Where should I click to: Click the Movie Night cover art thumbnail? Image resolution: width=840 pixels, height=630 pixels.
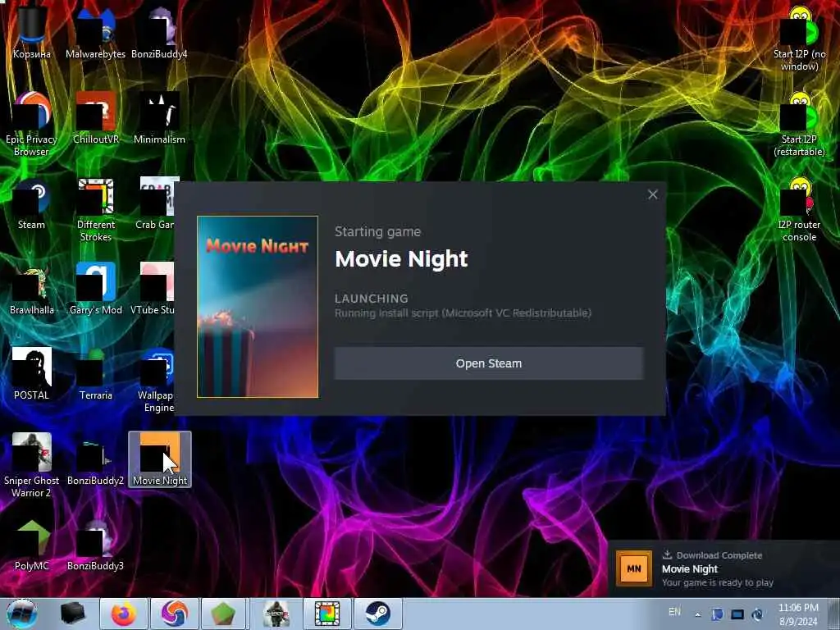(258, 307)
